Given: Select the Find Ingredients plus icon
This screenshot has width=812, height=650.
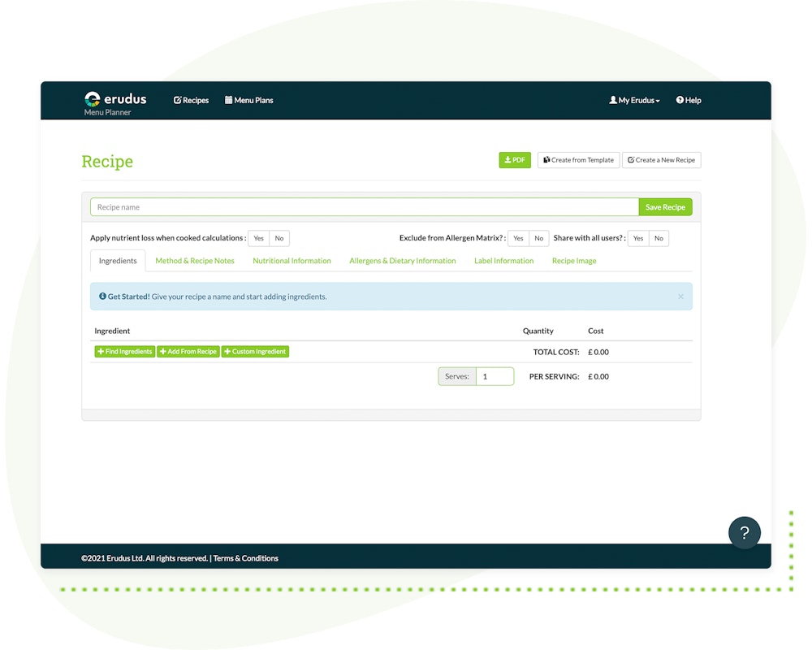Looking at the screenshot, I should 101,351.
